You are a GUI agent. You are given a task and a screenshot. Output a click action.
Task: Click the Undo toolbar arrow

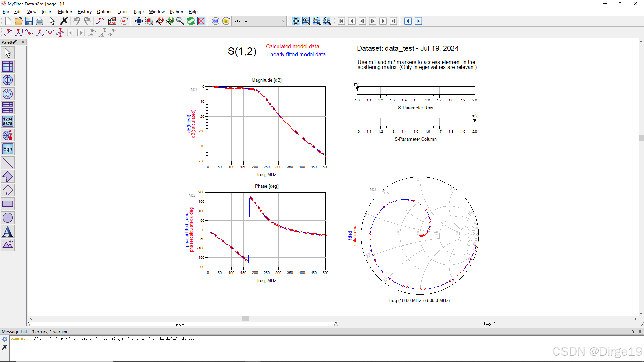[76, 21]
